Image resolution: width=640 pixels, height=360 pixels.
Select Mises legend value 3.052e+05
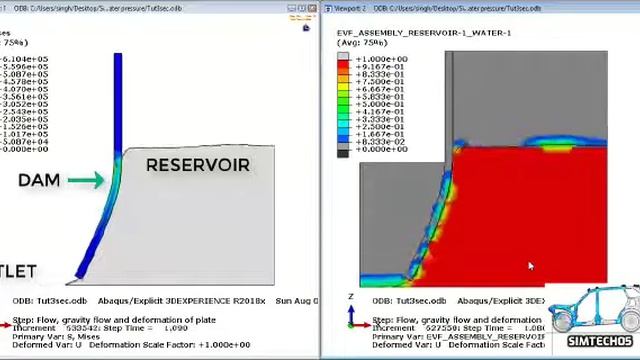click(x=24, y=104)
